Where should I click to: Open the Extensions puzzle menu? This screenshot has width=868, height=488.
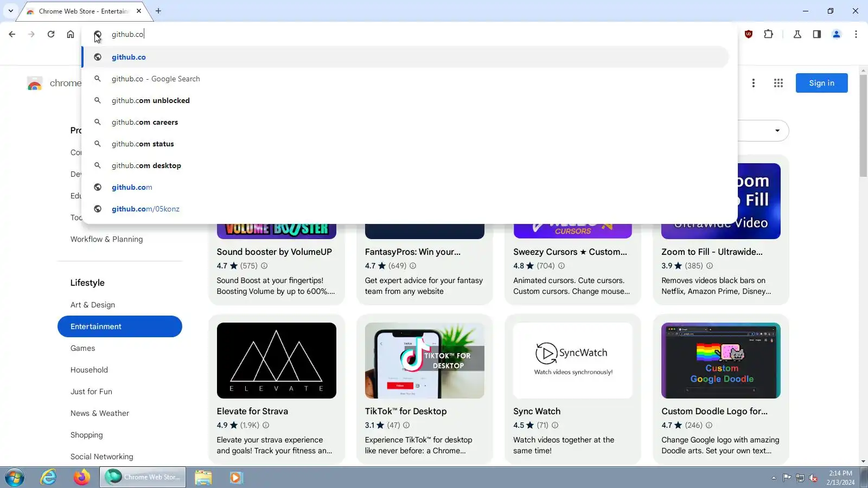[x=768, y=34]
